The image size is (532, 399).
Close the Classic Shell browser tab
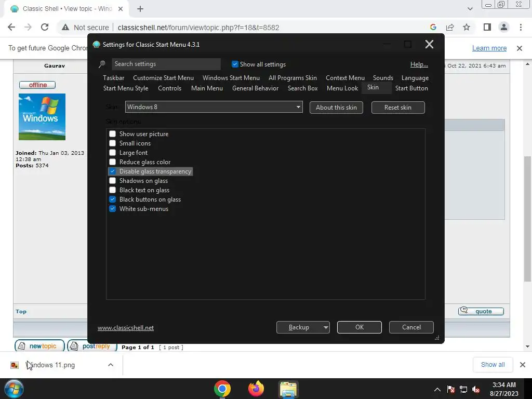(x=121, y=9)
